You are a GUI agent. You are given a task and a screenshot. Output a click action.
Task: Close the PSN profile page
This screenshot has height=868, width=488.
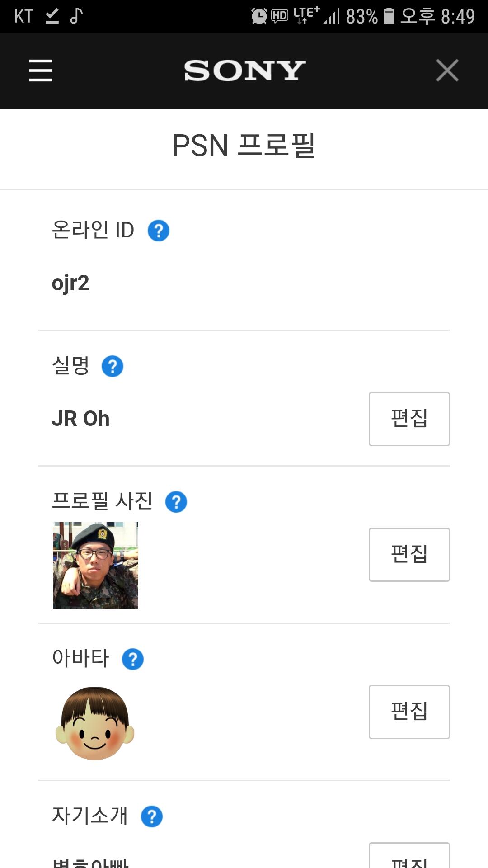click(x=447, y=71)
